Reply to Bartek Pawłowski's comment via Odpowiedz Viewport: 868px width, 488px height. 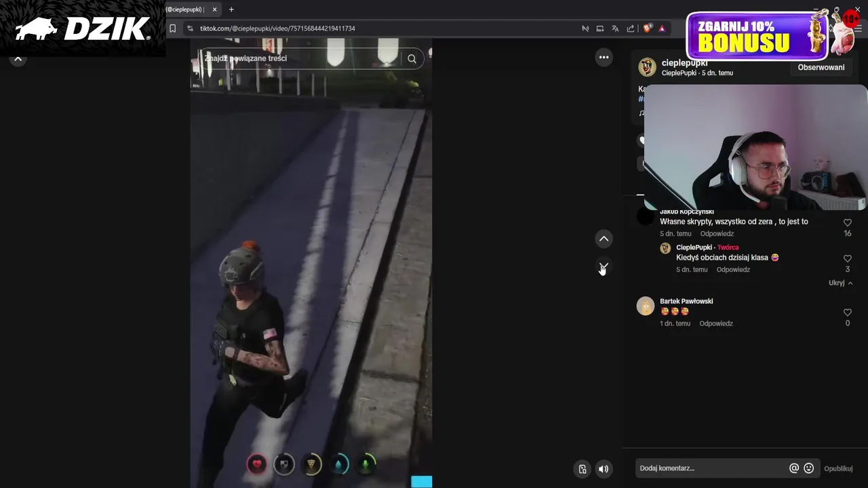[716, 324]
